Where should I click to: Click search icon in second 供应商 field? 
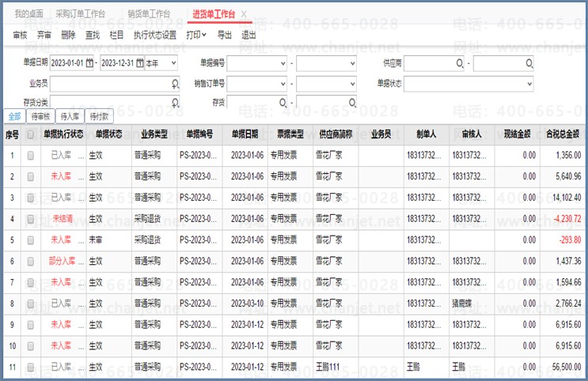pyautogui.click(x=529, y=63)
